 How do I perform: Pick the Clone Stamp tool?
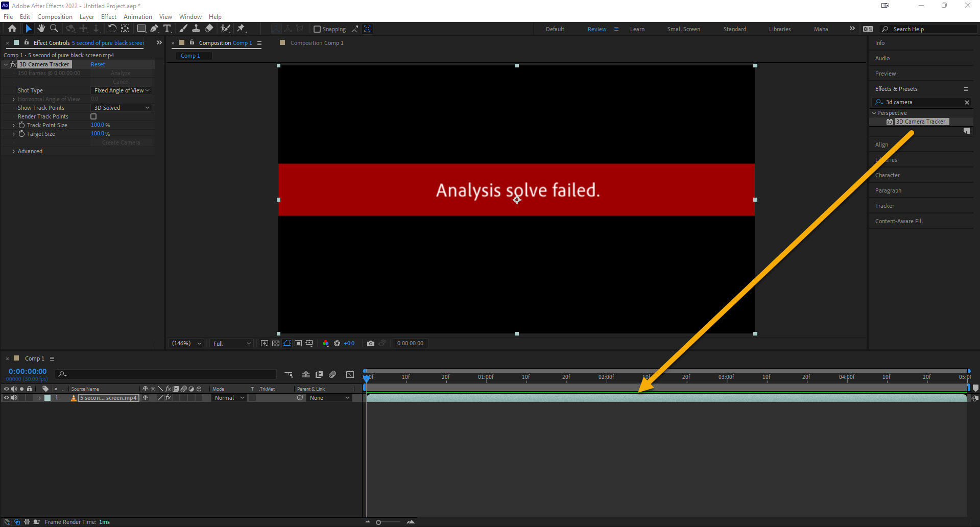pyautogui.click(x=196, y=29)
